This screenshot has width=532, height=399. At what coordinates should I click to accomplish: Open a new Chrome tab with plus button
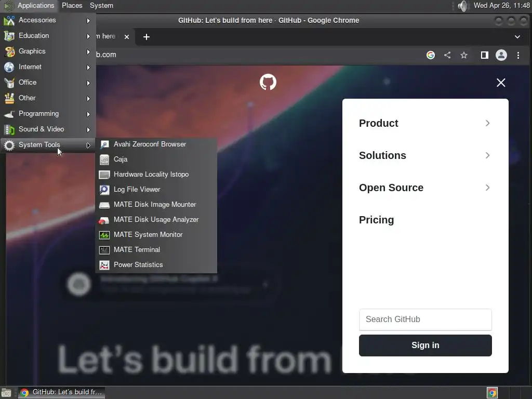(x=146, y=37)
